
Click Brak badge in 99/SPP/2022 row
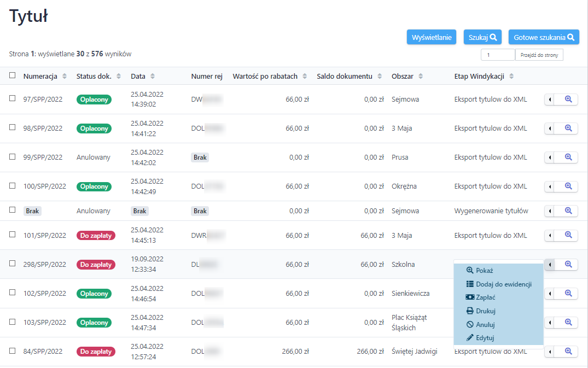coord(200,157)
